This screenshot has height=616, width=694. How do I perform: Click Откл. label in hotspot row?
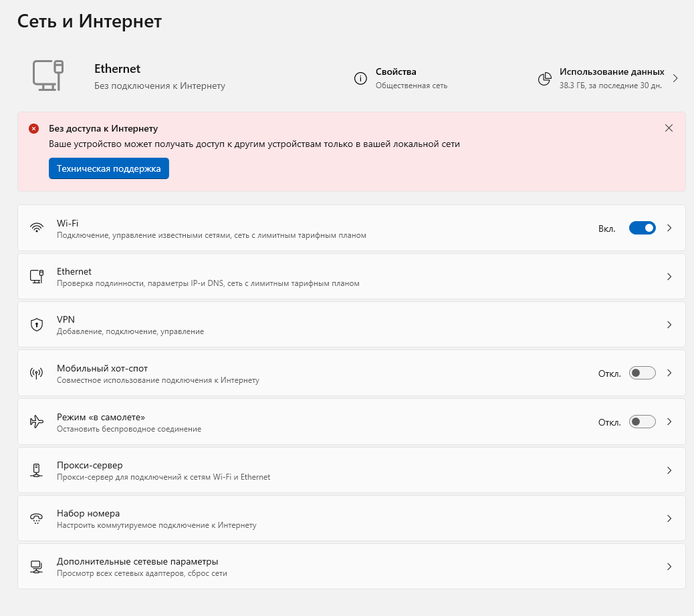610,373
